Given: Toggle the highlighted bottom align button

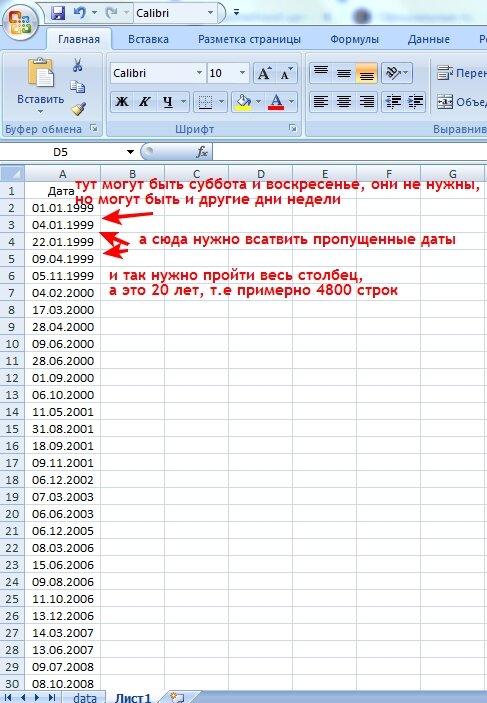Looking at the screenshot, I should (366, 73).
